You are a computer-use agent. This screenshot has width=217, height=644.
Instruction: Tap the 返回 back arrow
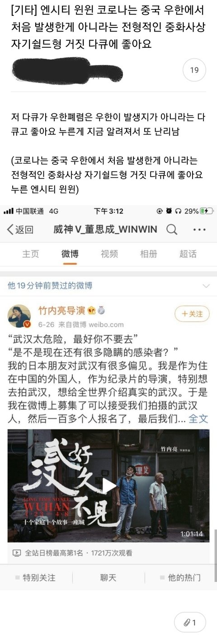[x=19, y=230]
